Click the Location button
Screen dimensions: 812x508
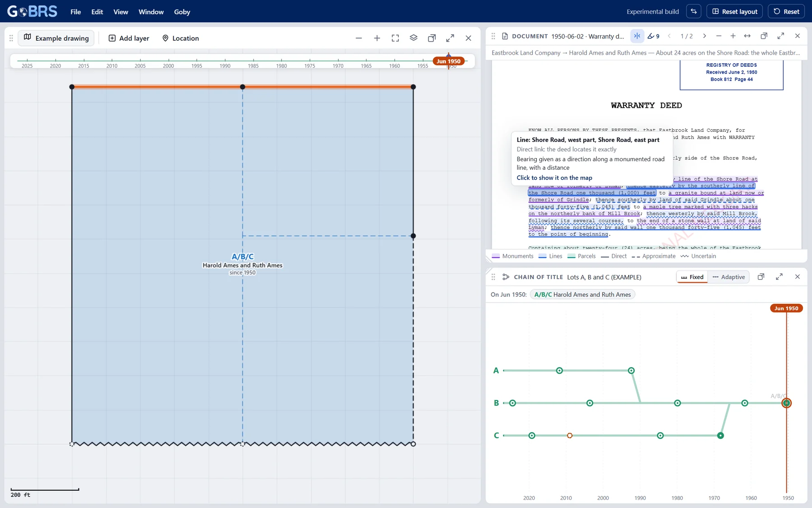(180, 38)
